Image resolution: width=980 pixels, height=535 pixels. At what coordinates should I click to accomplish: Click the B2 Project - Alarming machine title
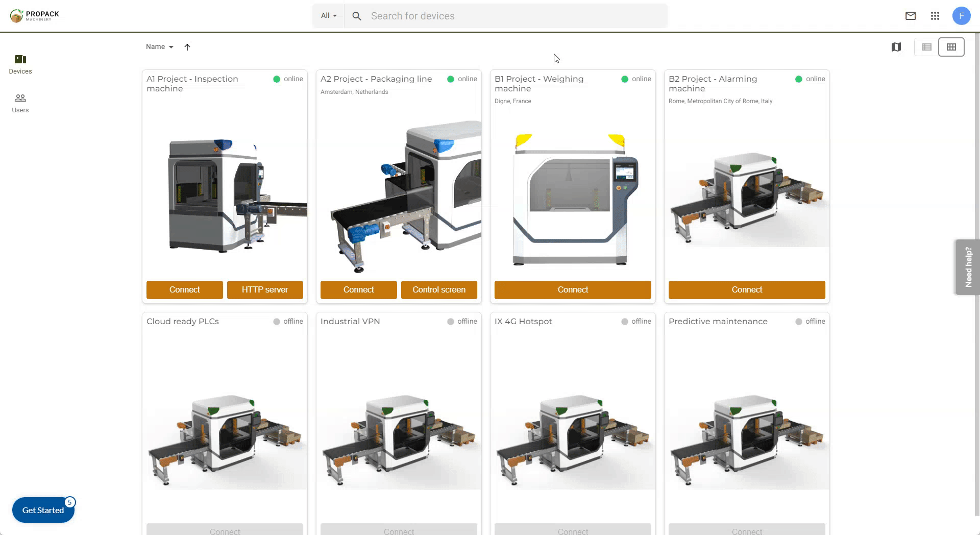coord(713,84)
